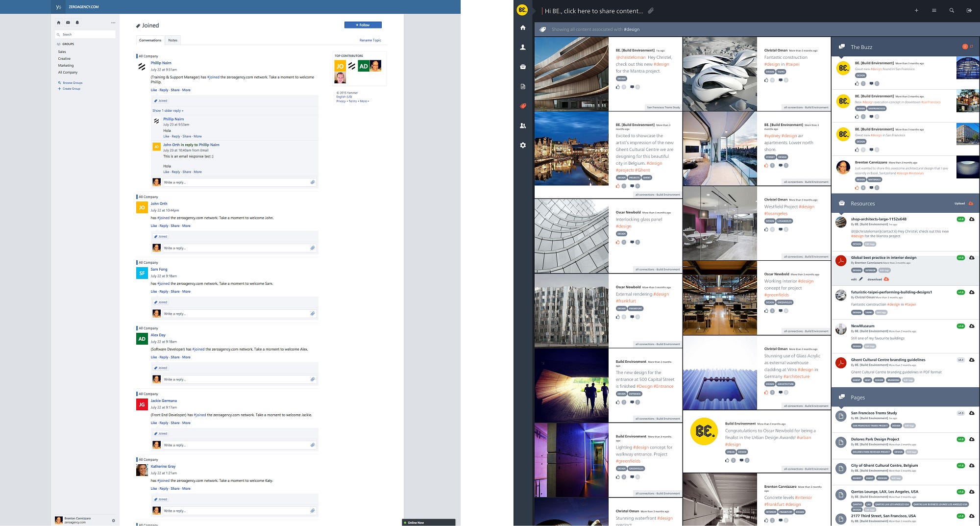This screenshot has height=526, width=980.
Task: Click the PDF icon for Ghent branding guidelines
Action: (841, 363)
